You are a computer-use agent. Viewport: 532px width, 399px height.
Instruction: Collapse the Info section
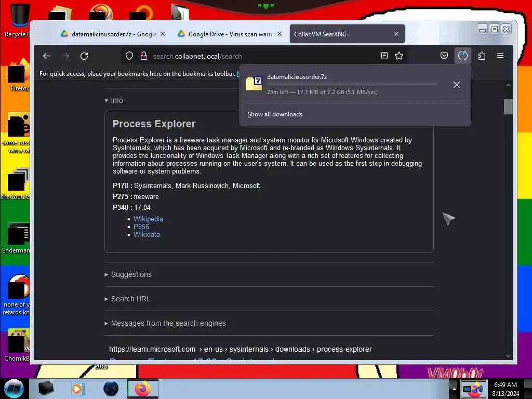(114, 100)
